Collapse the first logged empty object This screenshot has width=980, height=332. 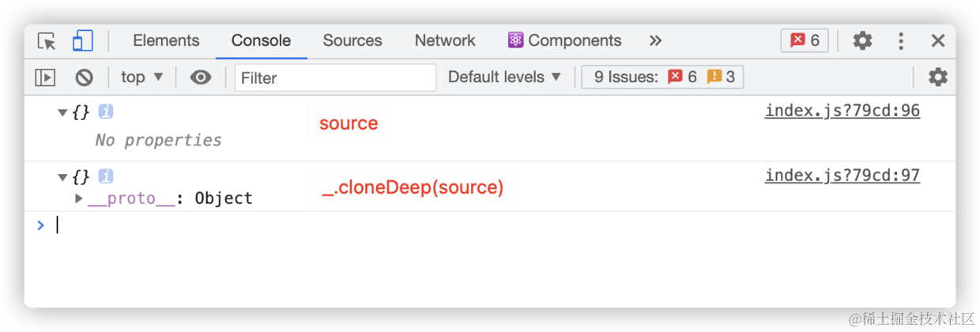[x=62, y=113]
